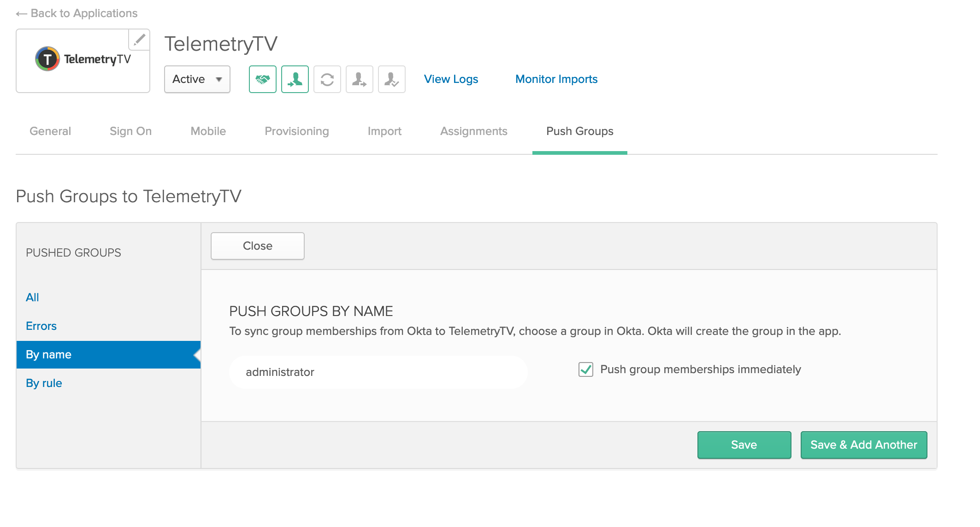The height and width of the screenshot is (527, 980).
Task: Click the TelemetryTV logo image
Action: [83, 59]
